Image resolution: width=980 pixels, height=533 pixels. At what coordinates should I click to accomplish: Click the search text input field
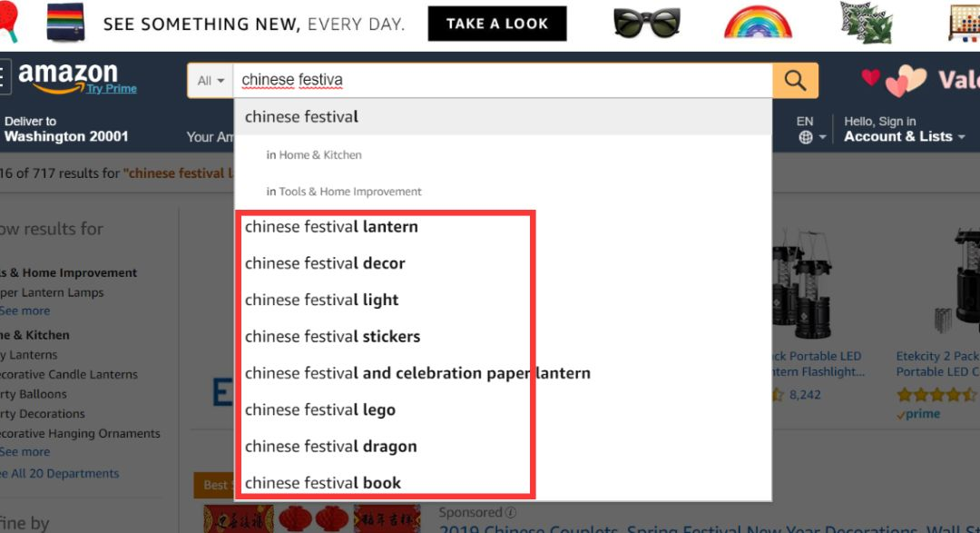503,80
